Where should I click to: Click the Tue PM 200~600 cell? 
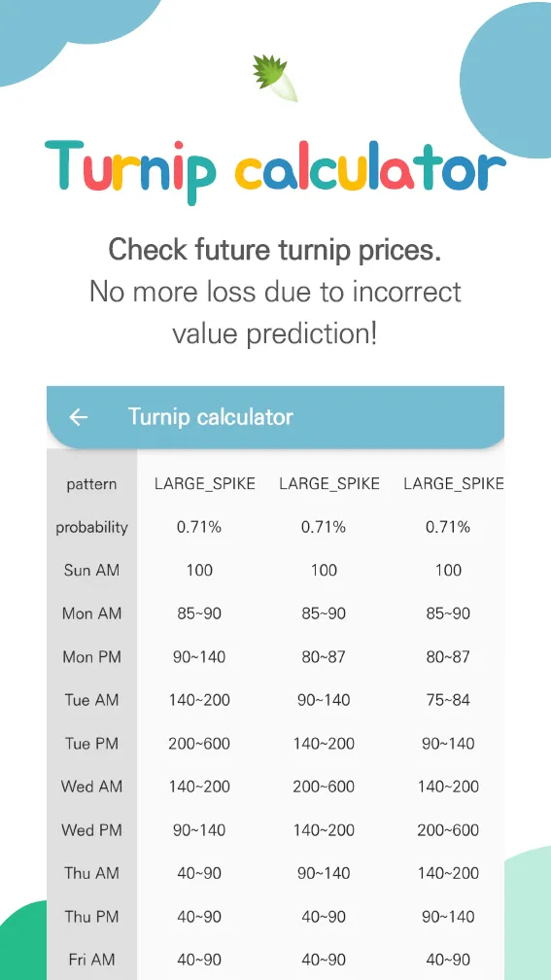coord(199,744)
